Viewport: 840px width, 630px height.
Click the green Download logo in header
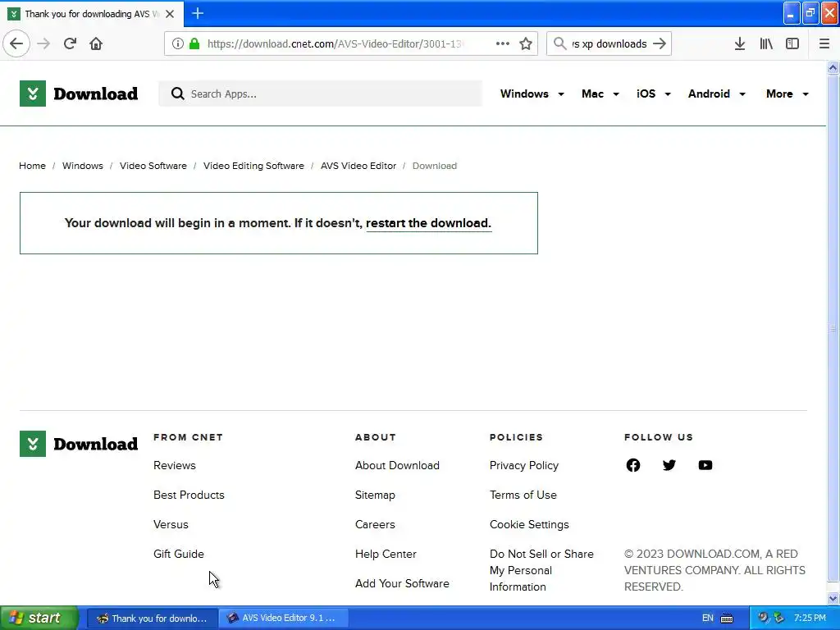click(x=79, y=94)
